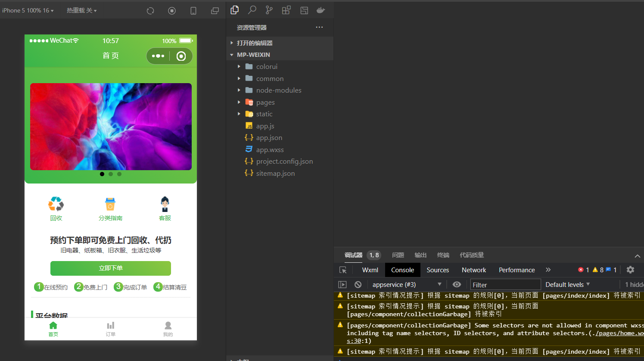Screen dimensions: 644x361
Task: Open DevTools settings gear
Action: [630, 270]
